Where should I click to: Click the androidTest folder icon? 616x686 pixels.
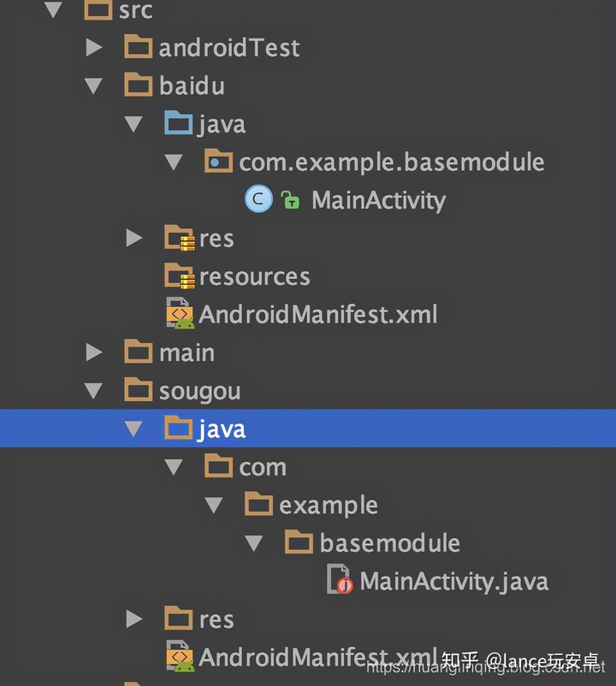coord(139,46)
